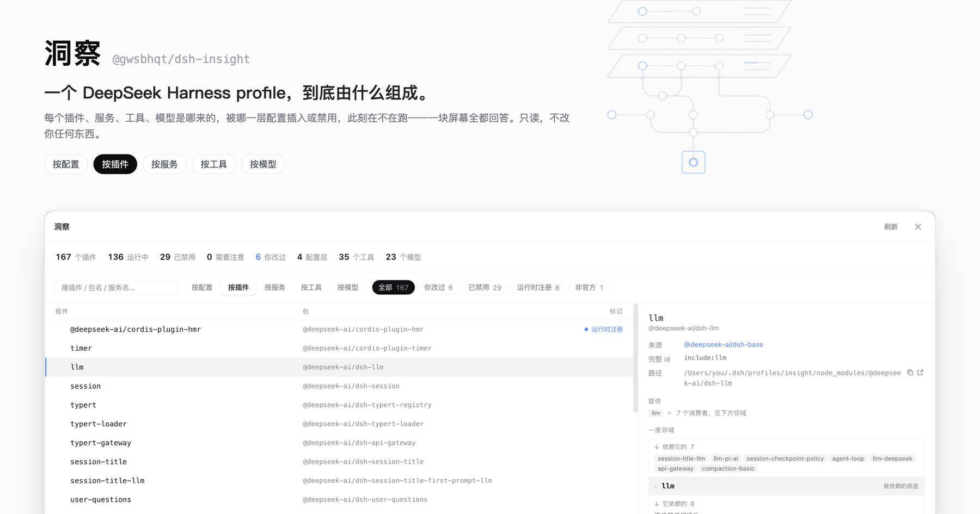Toggle the 全部 167 filter chip
This screenshot has height=514, width=980.
[394, 287]
